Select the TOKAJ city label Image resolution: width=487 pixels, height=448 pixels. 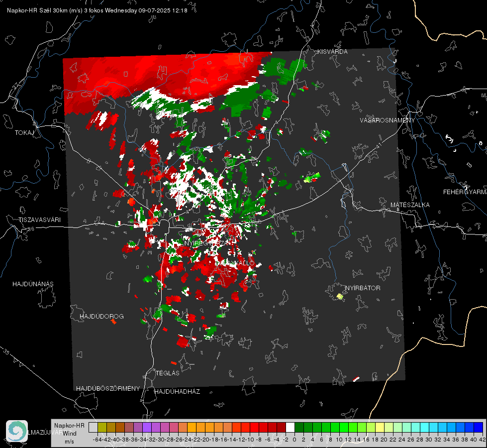coord(24,133)
